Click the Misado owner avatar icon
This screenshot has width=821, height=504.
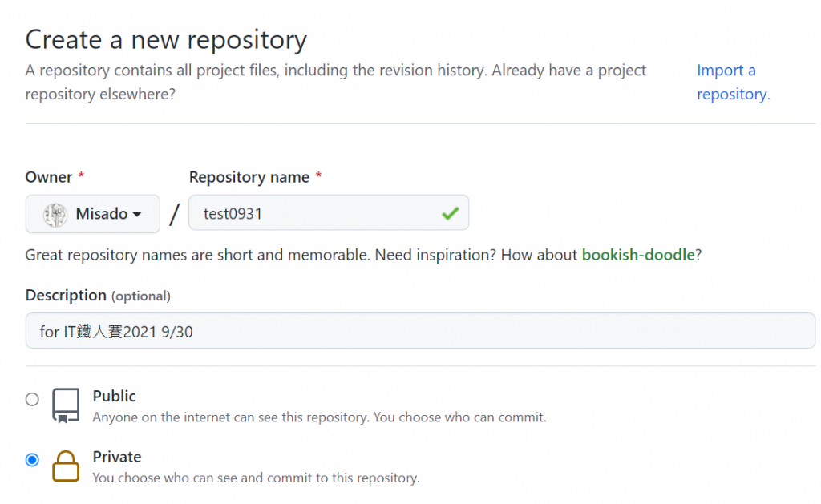pos(55,214)
